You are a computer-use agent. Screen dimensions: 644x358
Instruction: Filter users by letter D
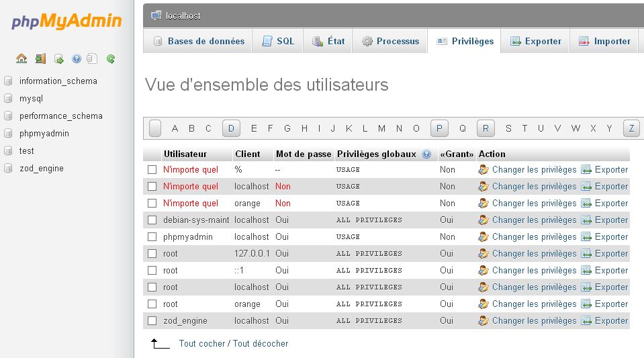(x=231, y=128)
